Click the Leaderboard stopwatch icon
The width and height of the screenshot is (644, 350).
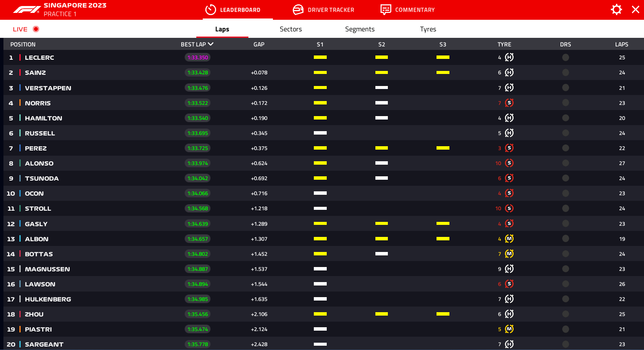211,9
